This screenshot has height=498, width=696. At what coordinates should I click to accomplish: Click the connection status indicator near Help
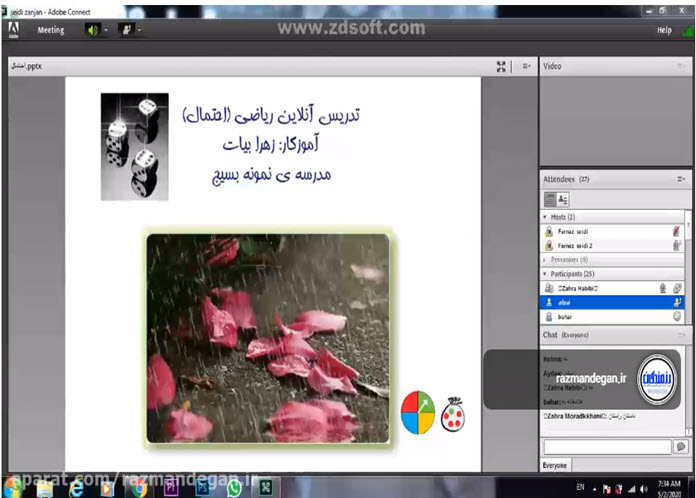point(688,31)
